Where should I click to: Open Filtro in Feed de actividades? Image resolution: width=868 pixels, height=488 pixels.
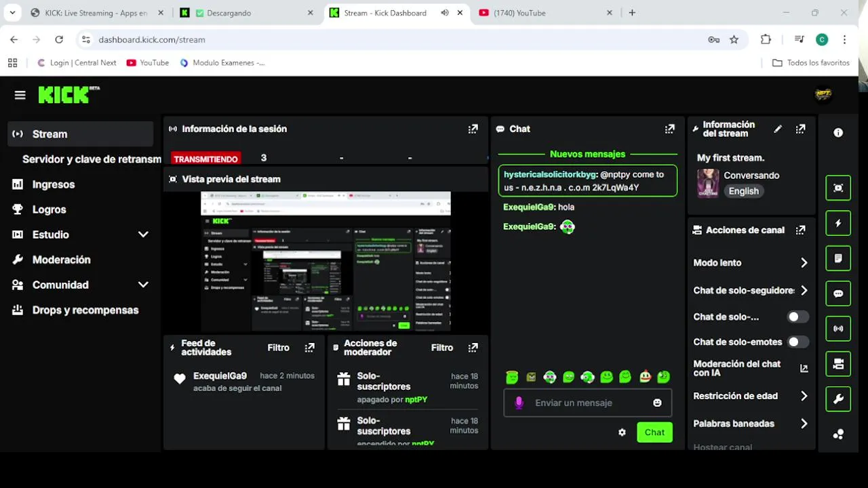278,348
